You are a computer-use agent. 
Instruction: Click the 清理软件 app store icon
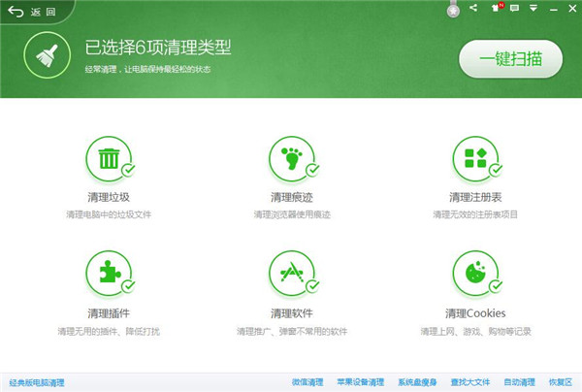289,272
